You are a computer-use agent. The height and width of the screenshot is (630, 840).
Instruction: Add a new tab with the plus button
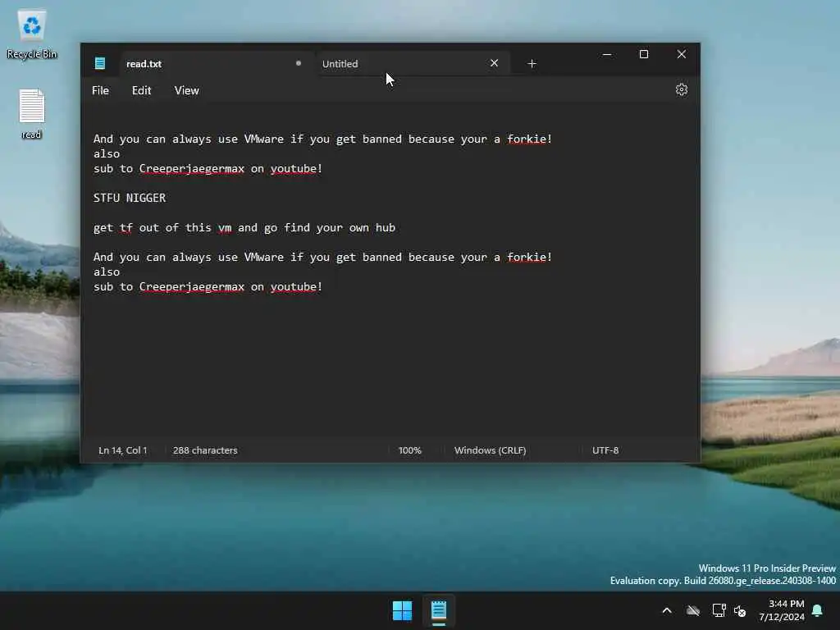532,64
